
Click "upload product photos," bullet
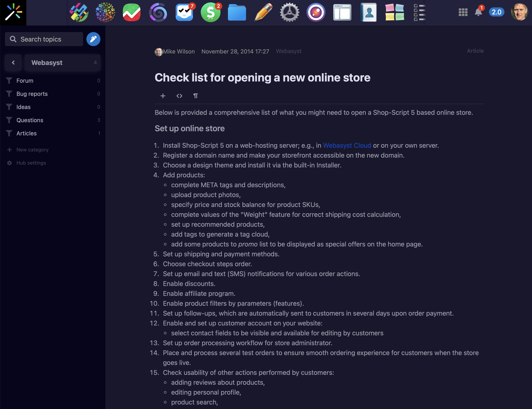206,195
